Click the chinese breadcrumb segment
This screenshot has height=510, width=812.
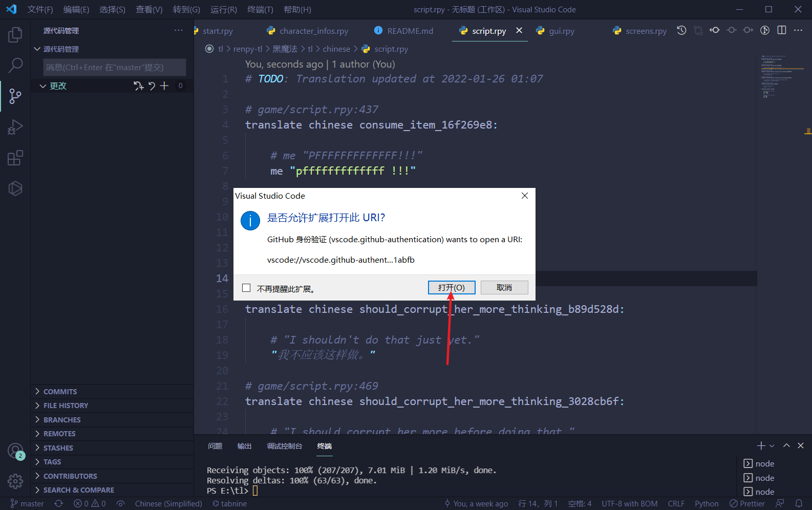point(336,49)
